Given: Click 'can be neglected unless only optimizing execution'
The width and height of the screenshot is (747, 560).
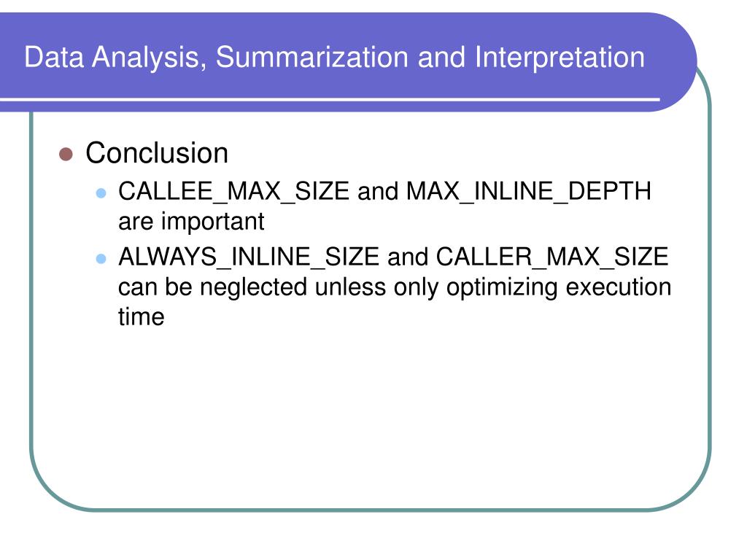Looking at the screenshot, I should [395, 287].
